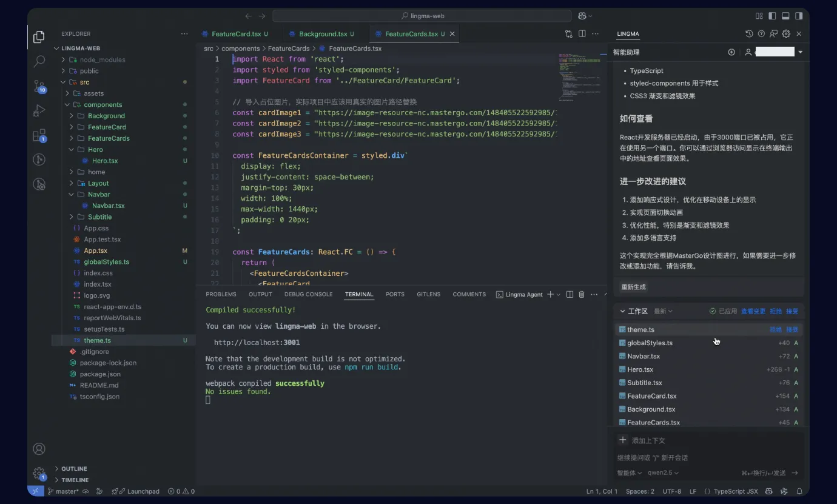The image size is (837, 504).
Task: Switch to the Background.tsx editor tab
Action: [323, 34]
